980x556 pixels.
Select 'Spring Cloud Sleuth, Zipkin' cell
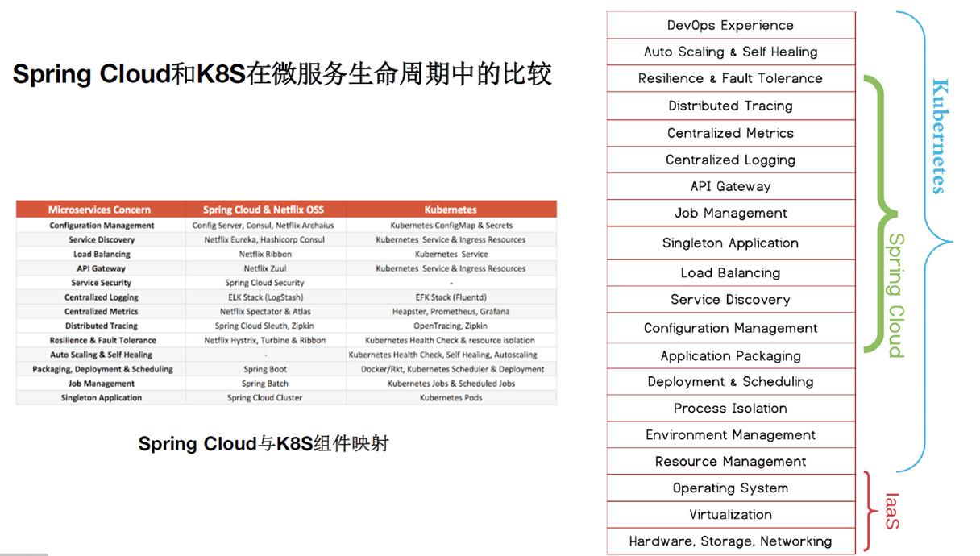(264, 326)
